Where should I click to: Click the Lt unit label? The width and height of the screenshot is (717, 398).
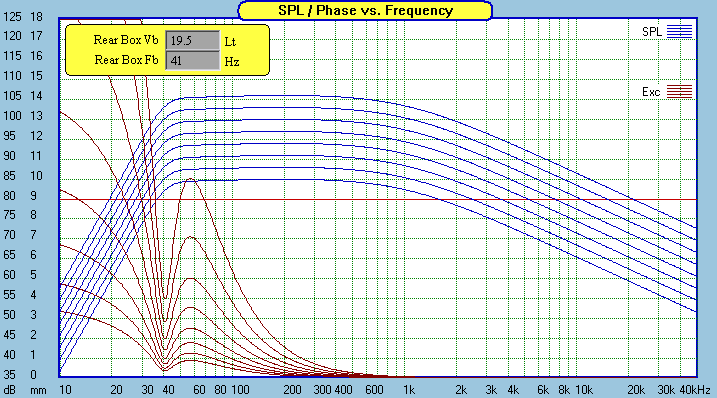point(230,42)
